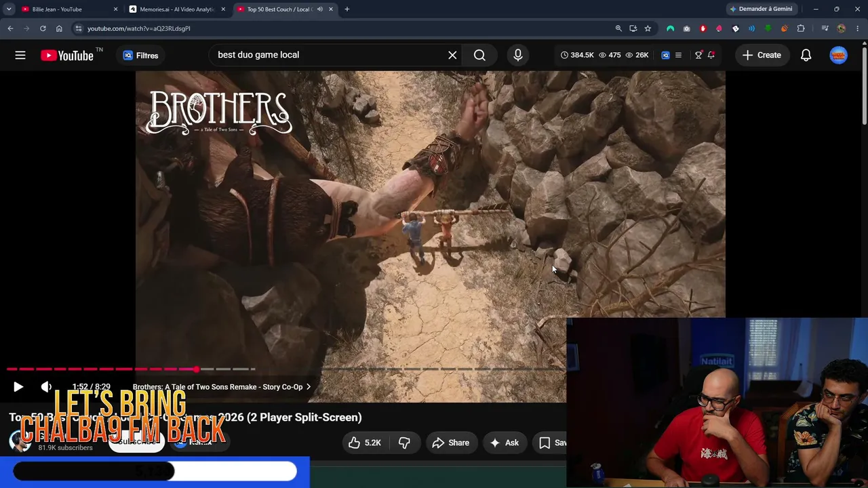Switch to the Memories.ai tab
This screenshot has width=868, height=488.
[177, 9]
